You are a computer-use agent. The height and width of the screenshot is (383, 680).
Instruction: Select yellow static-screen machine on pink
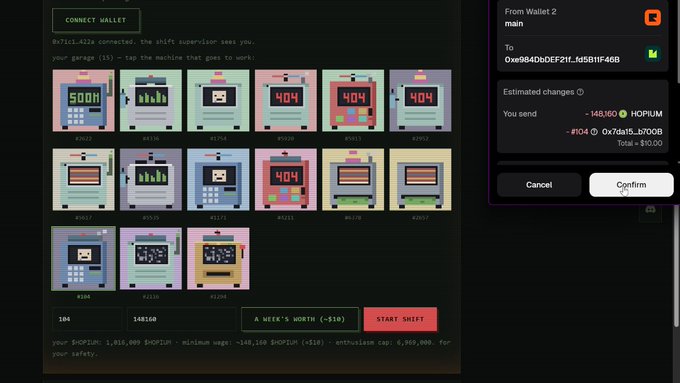pyautogui.click(x=218, y=259)
